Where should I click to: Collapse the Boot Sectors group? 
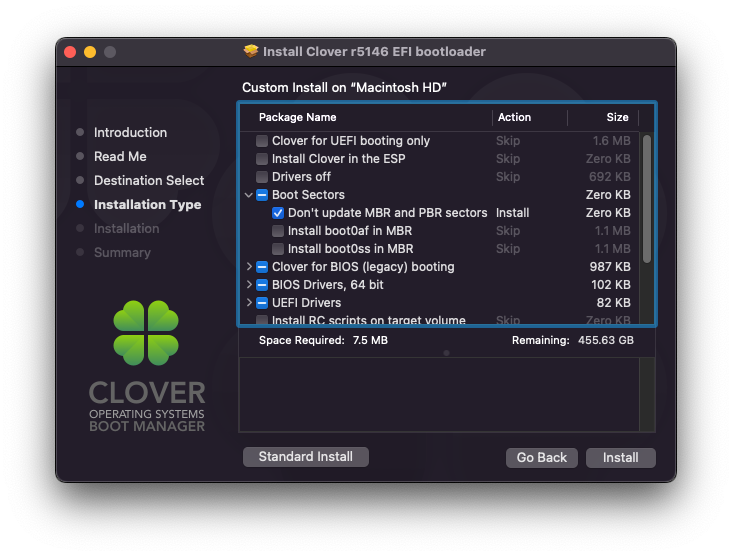(x=249, y=195)
